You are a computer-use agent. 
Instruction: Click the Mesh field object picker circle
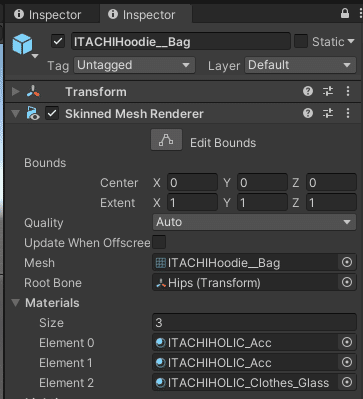(x=347, y=263)
